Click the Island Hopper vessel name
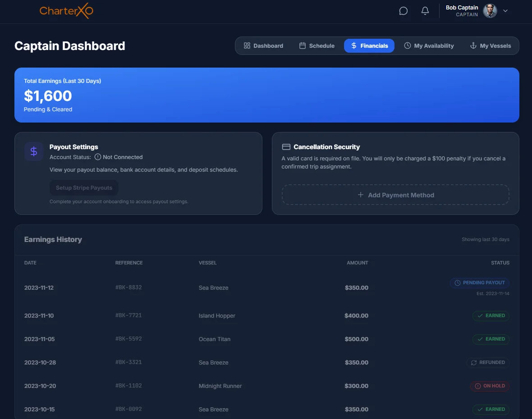This screenshot has height=419, width=532. (217, 316)
